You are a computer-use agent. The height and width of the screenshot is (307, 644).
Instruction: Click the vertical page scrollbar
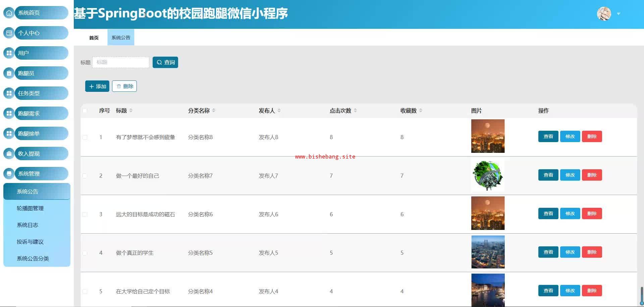[642, 296]
